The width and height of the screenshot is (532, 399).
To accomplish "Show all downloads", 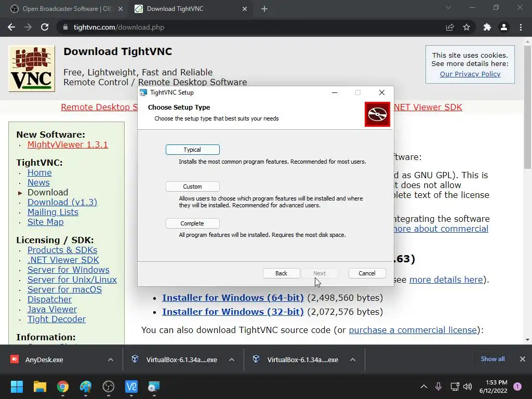I will [x=493, y=359].
